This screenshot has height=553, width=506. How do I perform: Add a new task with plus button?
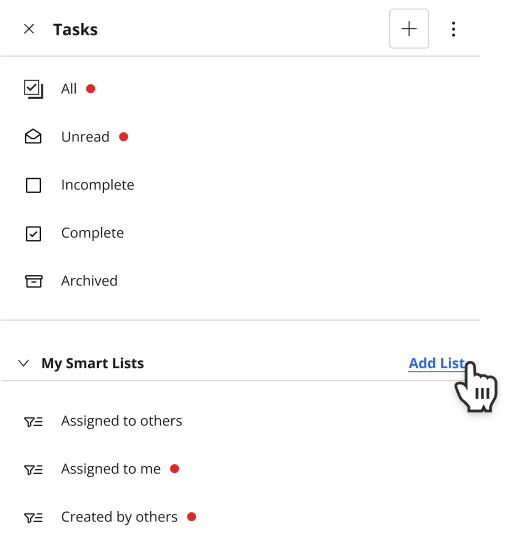(x=409, y=29)
